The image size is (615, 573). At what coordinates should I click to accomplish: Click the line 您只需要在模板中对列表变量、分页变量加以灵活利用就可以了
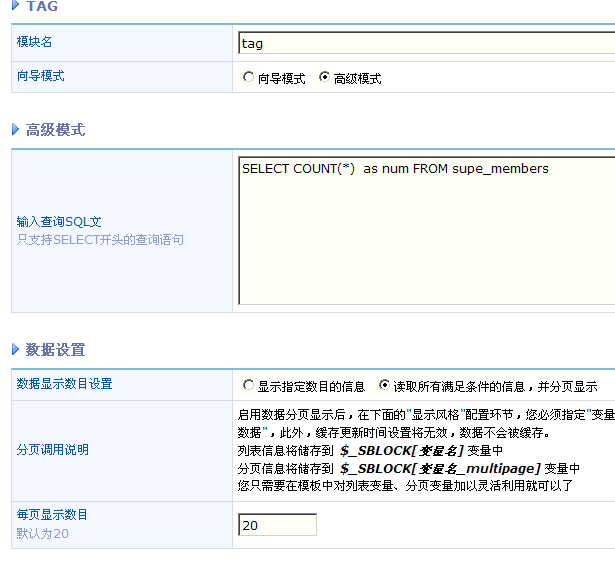tap(405, 486)
